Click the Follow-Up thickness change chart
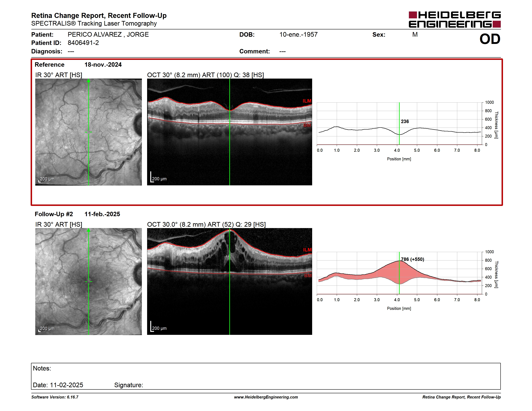 (399, 273)
